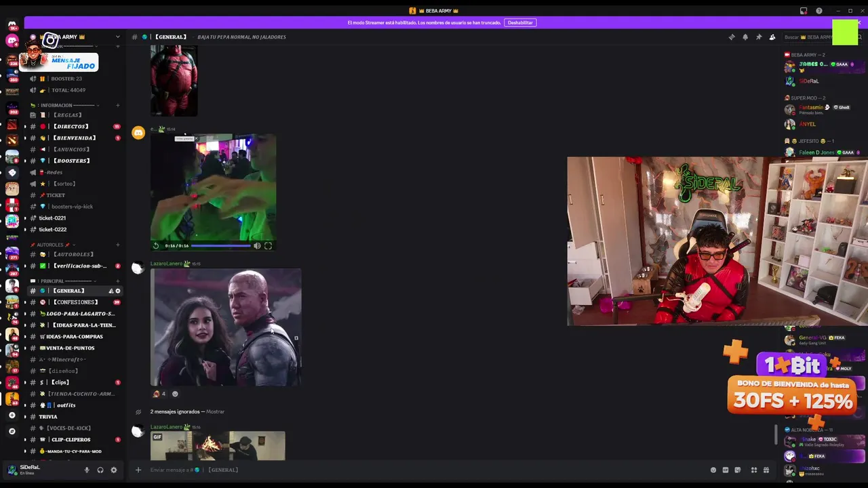This screenshot has width=868, height=488.
Task: Open the Deadpool and woman image
Action: tap(226, 327)
